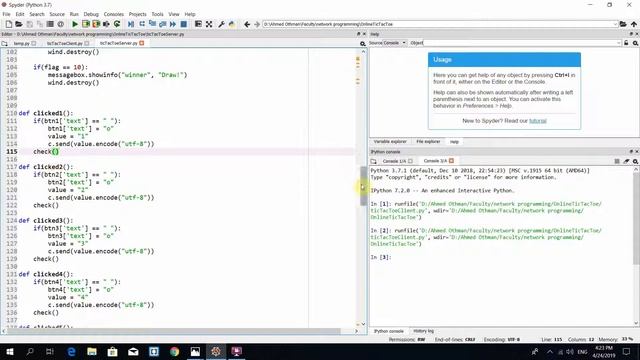
Task: Switch to File explorer tab
Action: pos(428,142)
